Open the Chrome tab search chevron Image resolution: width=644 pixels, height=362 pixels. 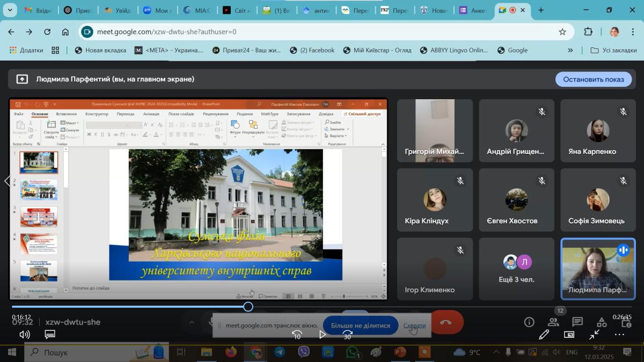[10, 10]
